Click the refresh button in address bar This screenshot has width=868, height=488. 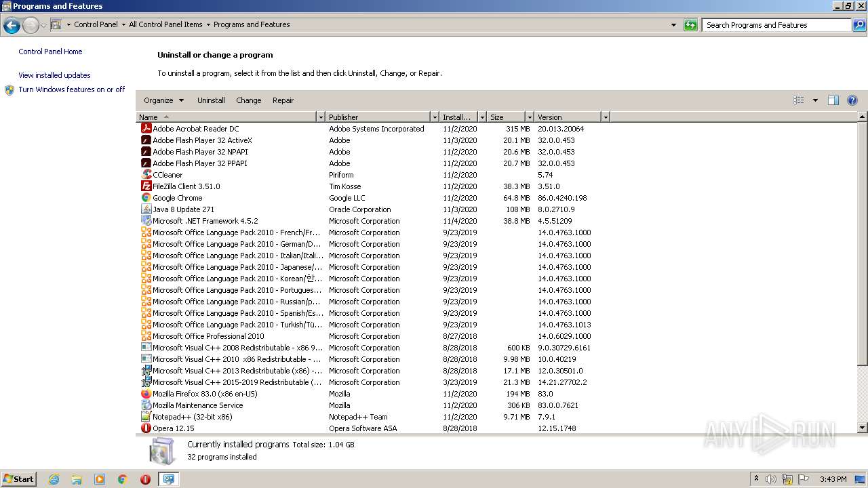click(x=690, y=25)
